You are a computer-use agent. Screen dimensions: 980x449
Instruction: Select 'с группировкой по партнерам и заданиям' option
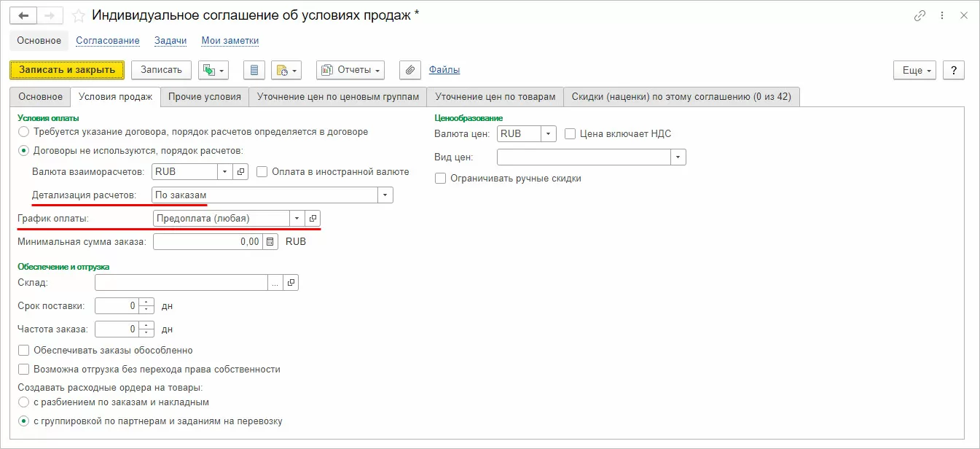click(x=24, y=421)
